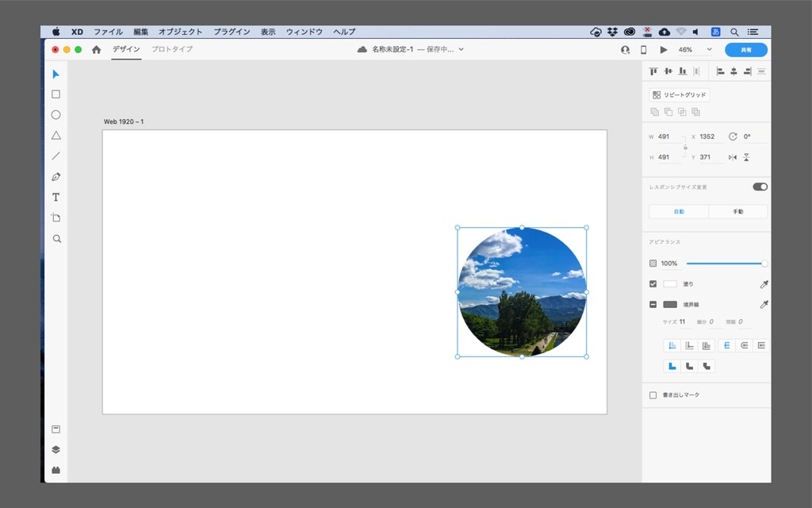Click the width W input field
Screen dimensions: 812x508
[669, 137]
